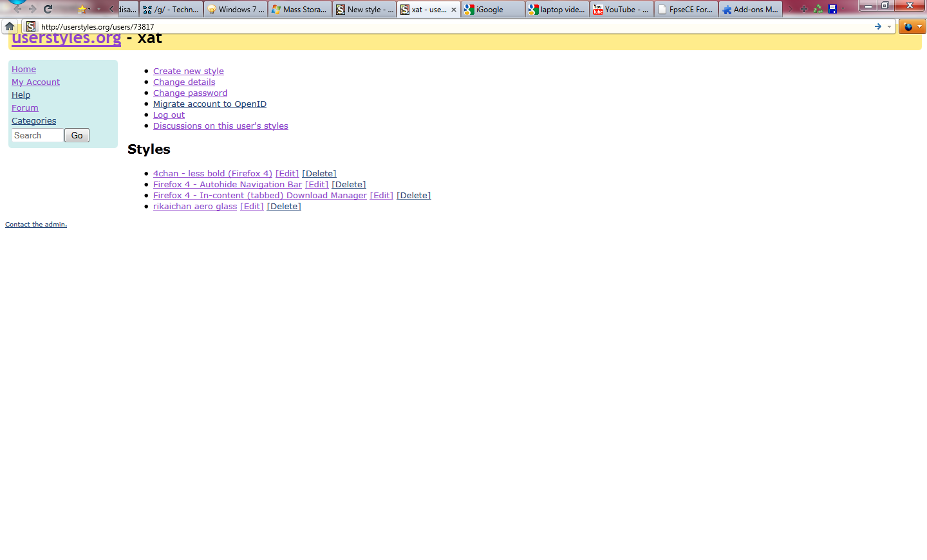
Task: Edit the 'rikaichan aero glass' style
Action: 252,207
